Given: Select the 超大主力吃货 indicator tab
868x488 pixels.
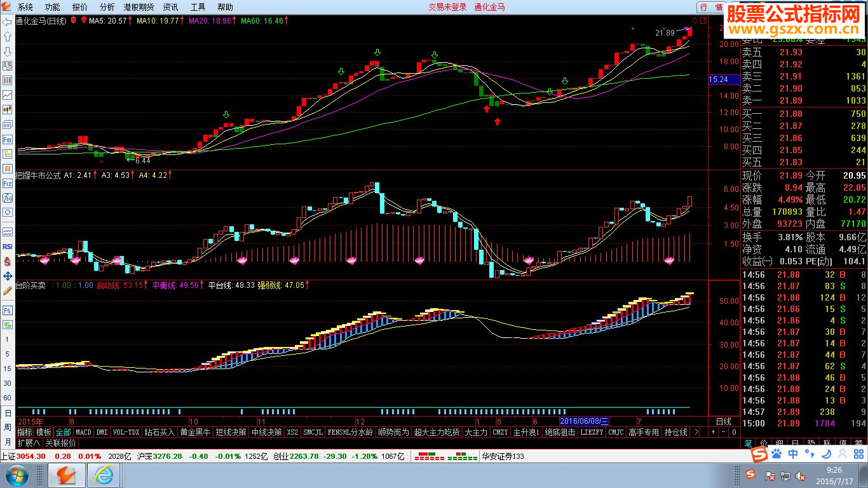Looking at the screenshot, I should pos(437,432).
